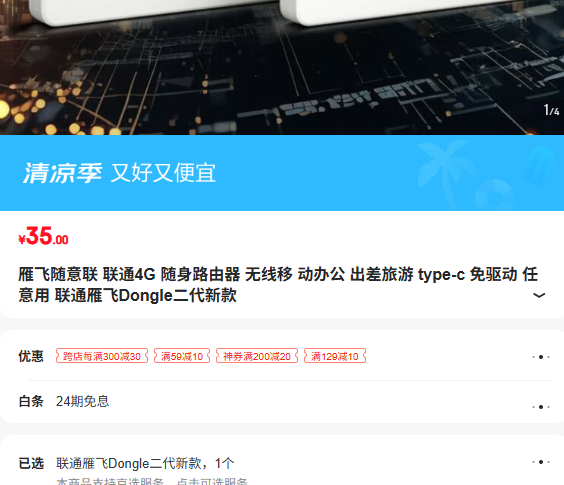This screenshot has width=564, height=485.
Task: Expand the product title with the chevron
Action: click(539, 296)
